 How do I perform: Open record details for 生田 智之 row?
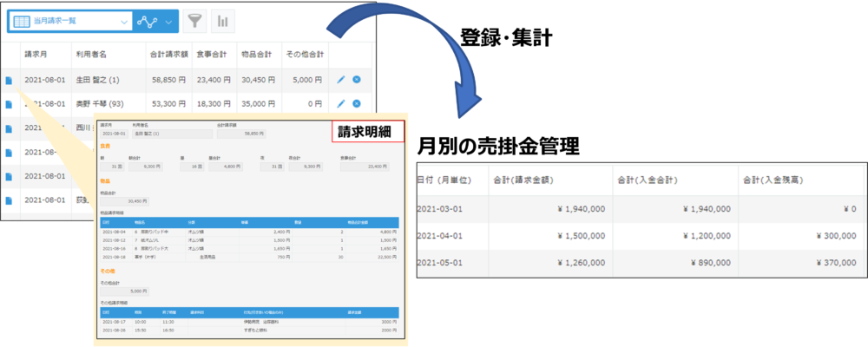click(9, 81)
